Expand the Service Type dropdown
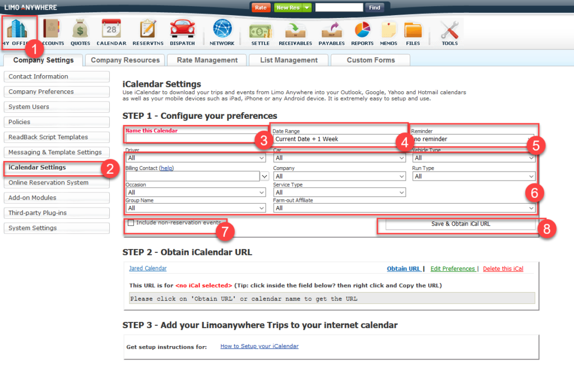The width and height of the screenshot is (574, 392). pyautogui.click(x=339, y=193)
